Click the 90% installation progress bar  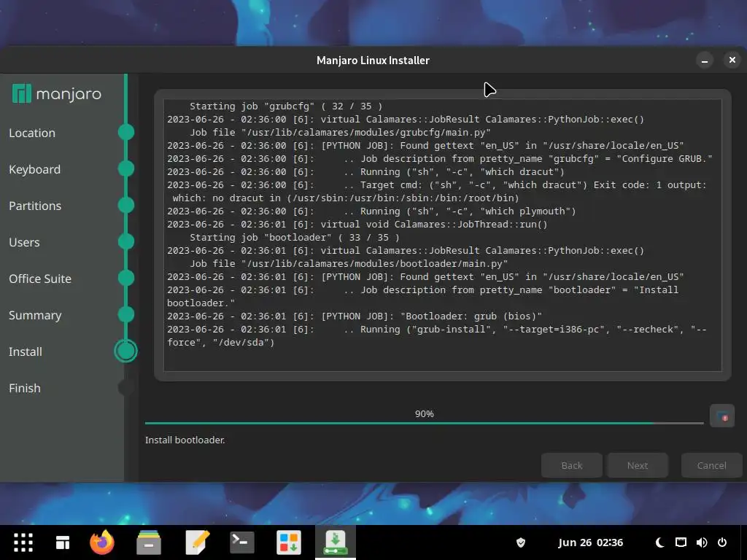tap(424, 422)
